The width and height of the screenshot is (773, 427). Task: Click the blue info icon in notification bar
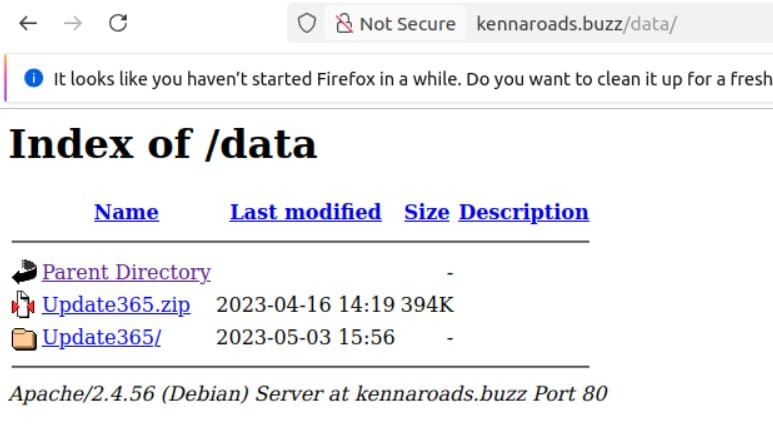[34, 78]
